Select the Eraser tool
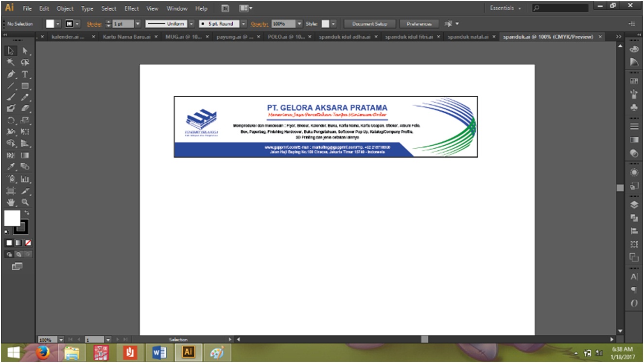Image resolution: width=644 pixels, height=363 pixels. coord(25,108)
